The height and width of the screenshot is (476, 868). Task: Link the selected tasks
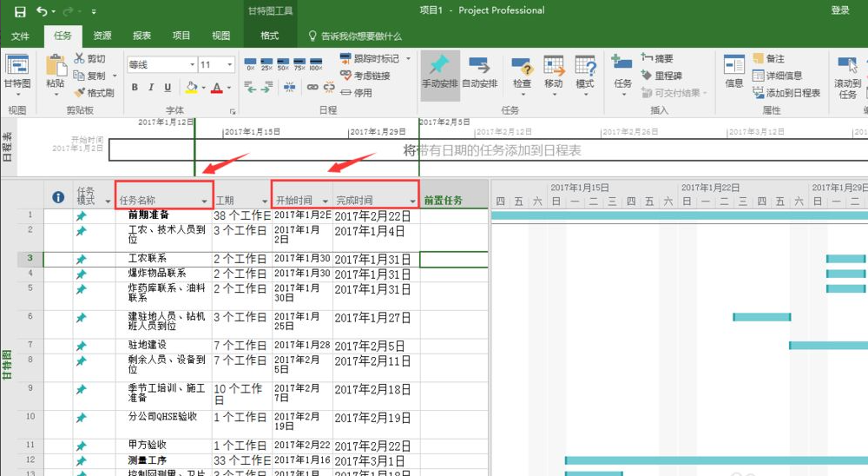point(312,87)
